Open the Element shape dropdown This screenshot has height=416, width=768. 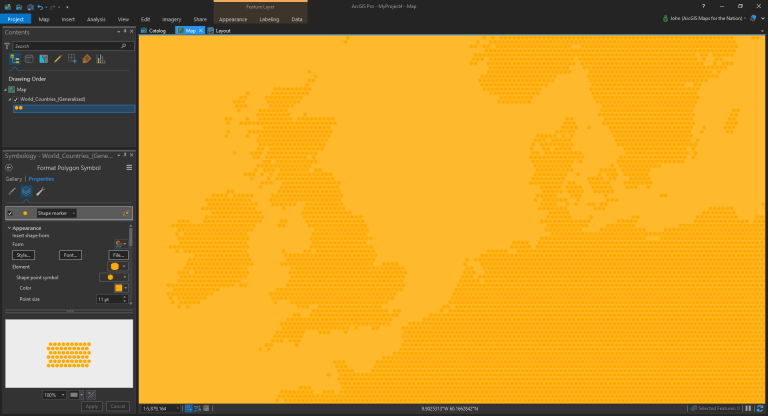pyautogui.click(x=118, y=267)
